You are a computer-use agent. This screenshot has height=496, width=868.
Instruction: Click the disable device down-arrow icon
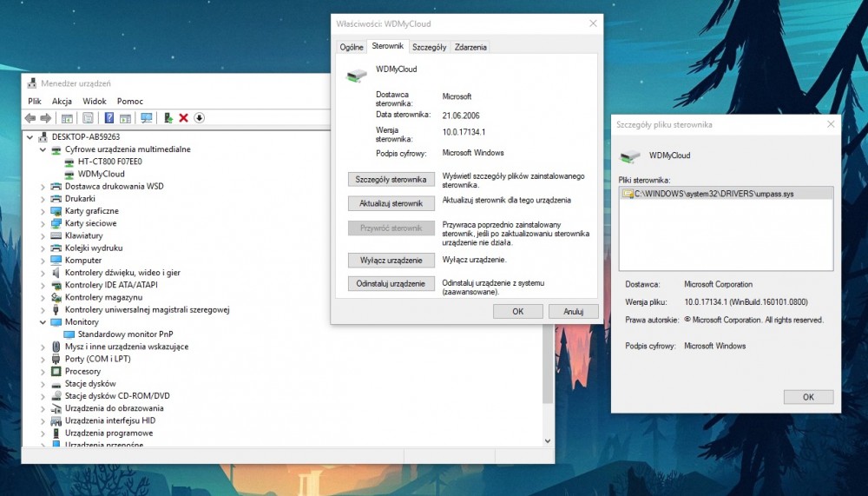(200, 118)
